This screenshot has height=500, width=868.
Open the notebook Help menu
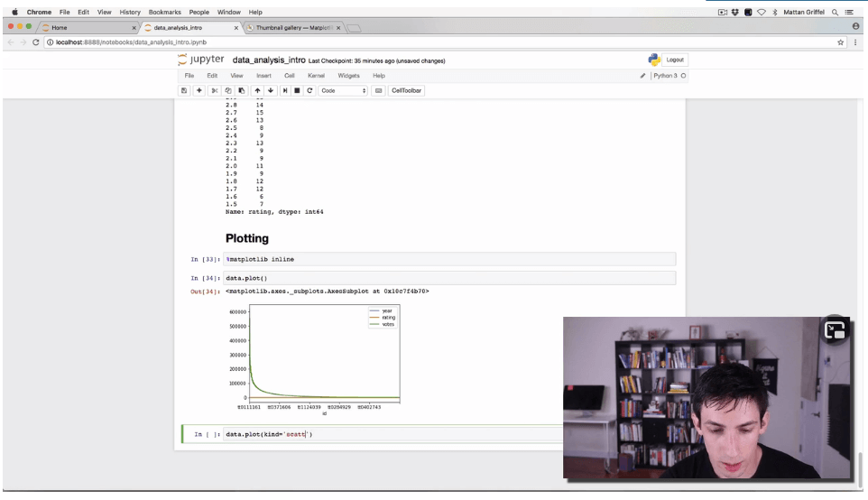[x=379, y=76]
